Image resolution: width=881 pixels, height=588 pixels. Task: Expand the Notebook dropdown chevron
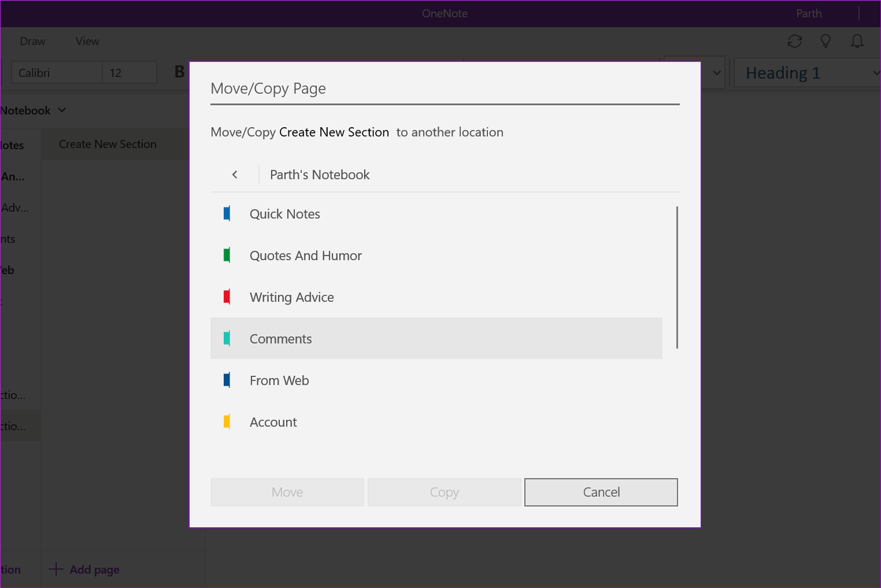pos(62,110)
